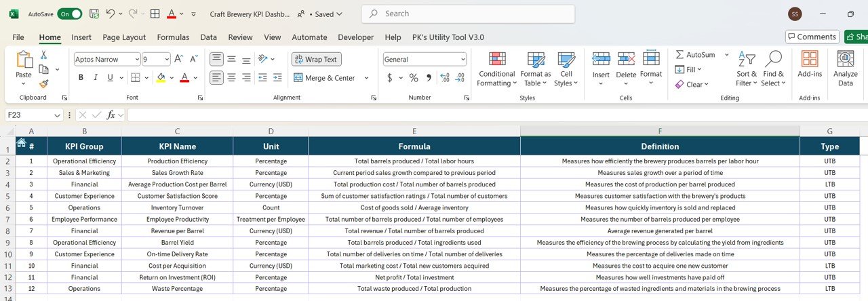The width and height of the screenshot is (868, 301).
Task: Expand the Name Box dropdown arrow
Action: [57, 115]
